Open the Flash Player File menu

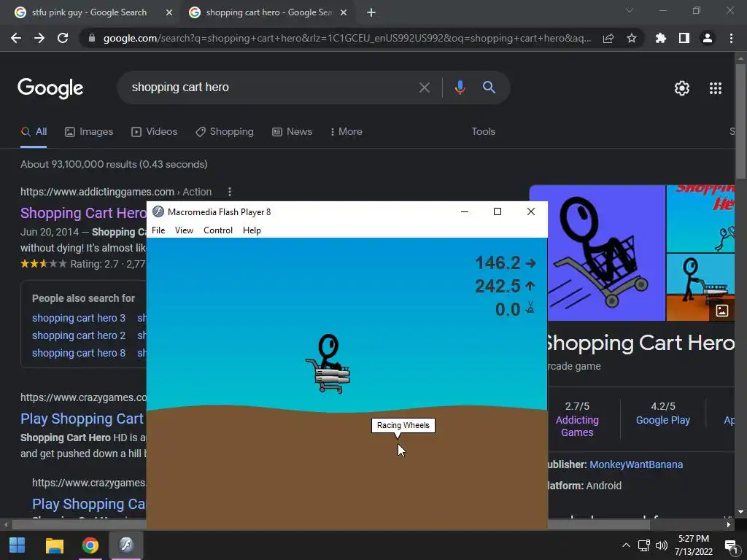click(x=158, y=230)
